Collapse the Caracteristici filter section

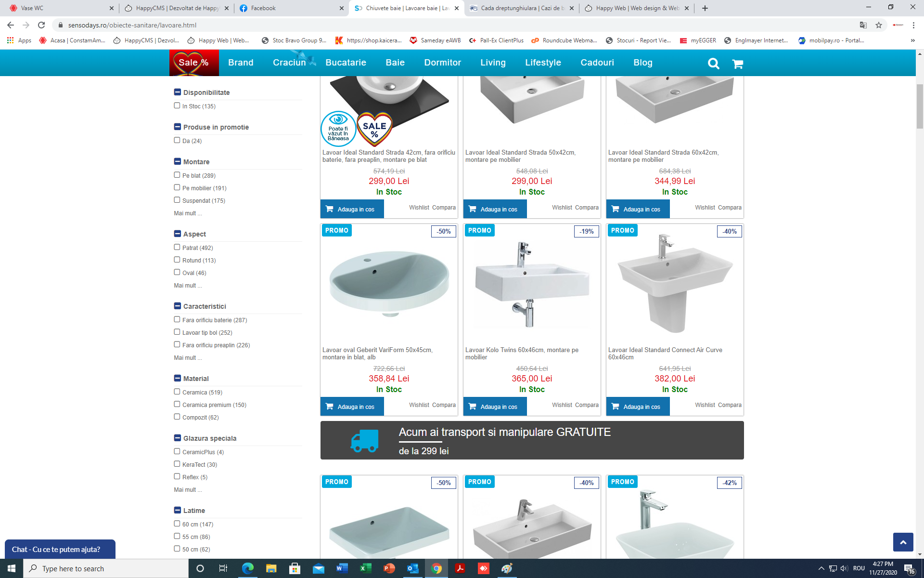pos(178,306)
